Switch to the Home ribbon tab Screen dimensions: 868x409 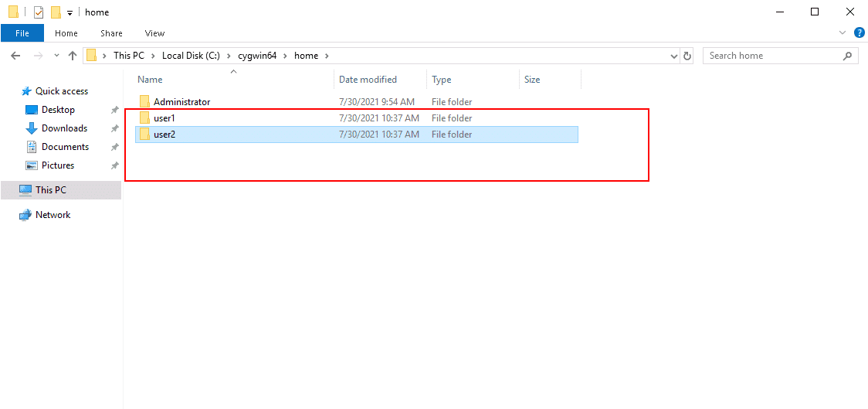(x=66, y=33)
